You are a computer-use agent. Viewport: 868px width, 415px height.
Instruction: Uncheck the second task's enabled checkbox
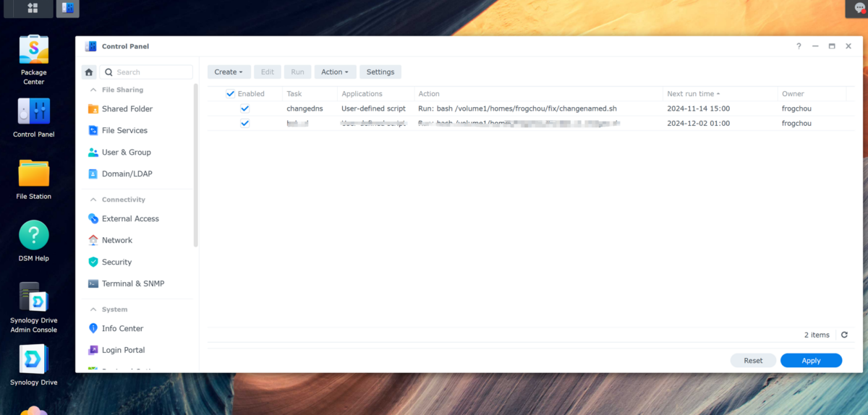coord(245,124)
